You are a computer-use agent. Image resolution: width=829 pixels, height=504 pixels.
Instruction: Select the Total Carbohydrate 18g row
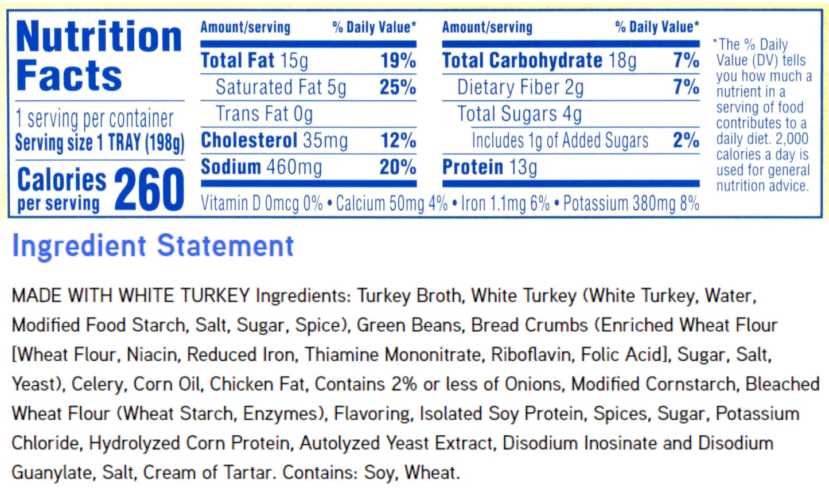570,61
